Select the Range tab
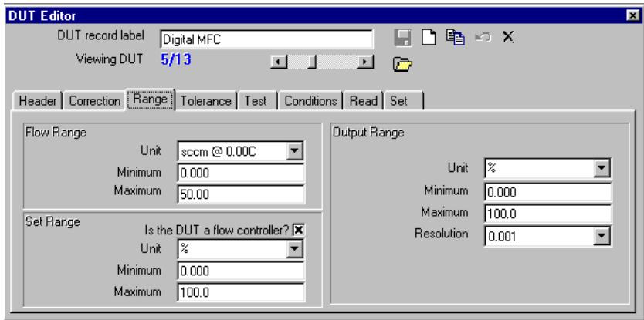The image size is (644, 320). point(151,99)
